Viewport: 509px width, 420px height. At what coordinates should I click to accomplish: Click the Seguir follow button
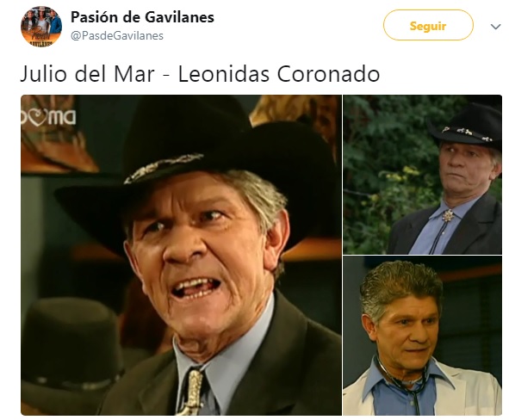click(x=428, y=25)
